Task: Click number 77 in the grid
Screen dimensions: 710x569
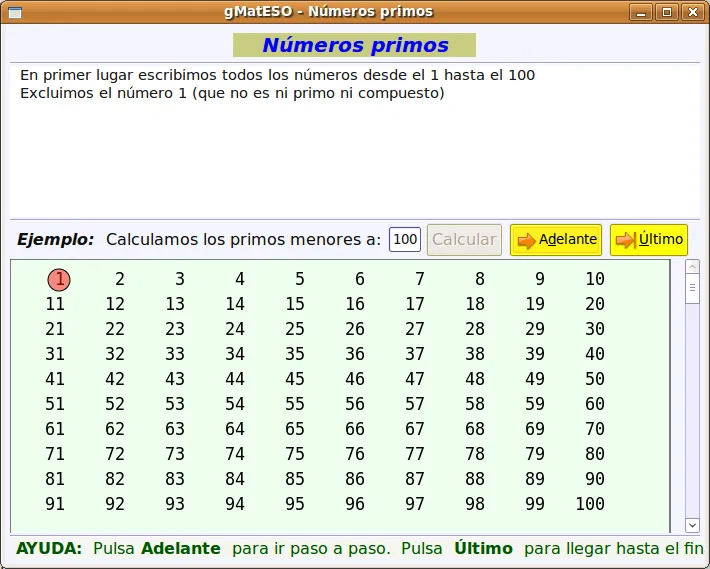Action: coord(415,454)
